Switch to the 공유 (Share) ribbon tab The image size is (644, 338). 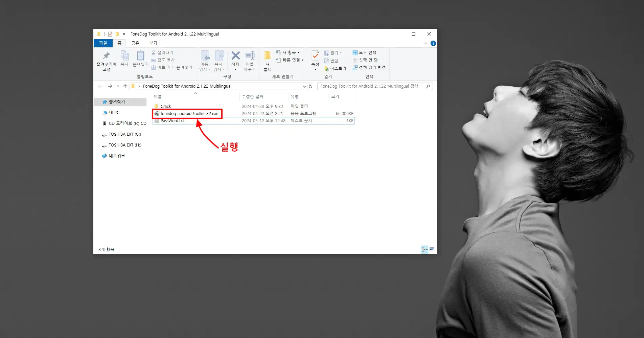[135, 43]
